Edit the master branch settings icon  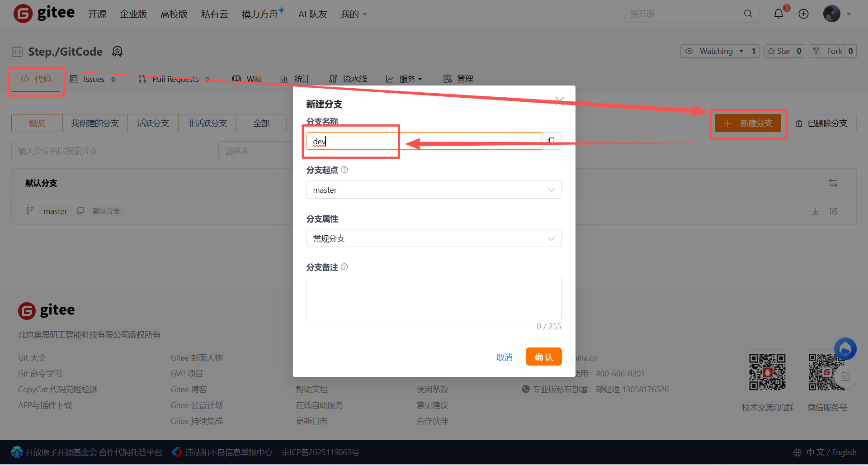(834, 211)
